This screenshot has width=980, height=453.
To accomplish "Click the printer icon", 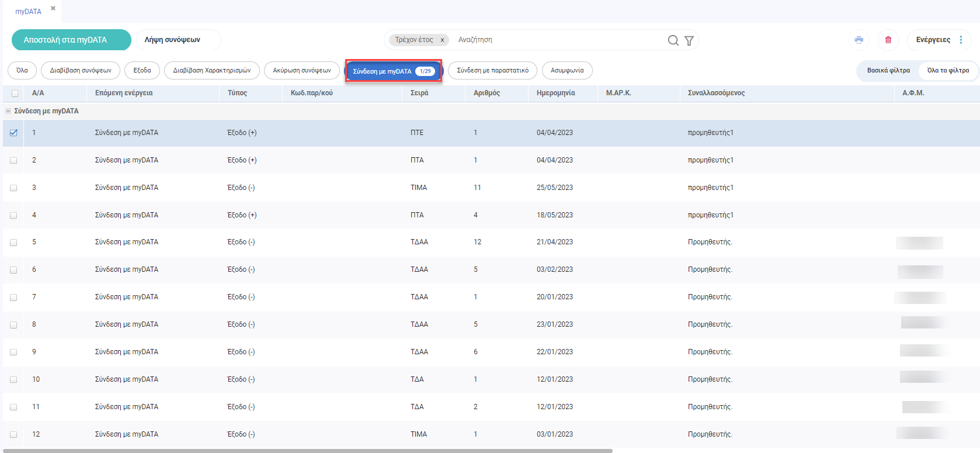I will [859, 40].
